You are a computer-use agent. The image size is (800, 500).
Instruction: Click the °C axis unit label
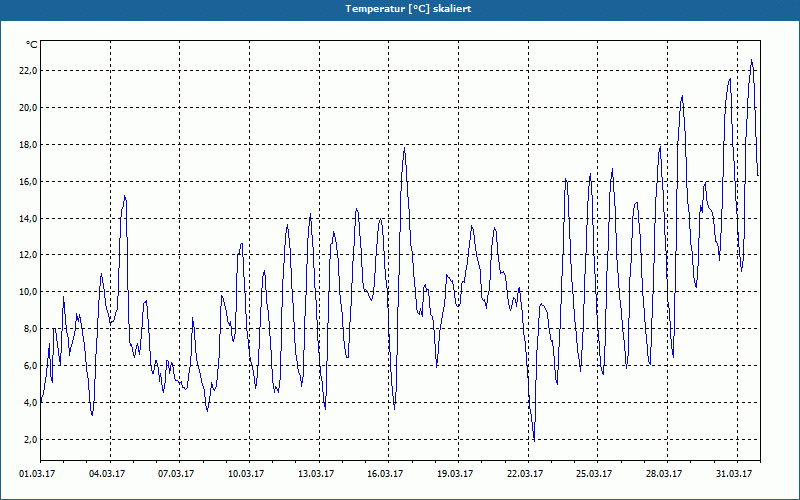pyautogui.click(x=32, y=45)
